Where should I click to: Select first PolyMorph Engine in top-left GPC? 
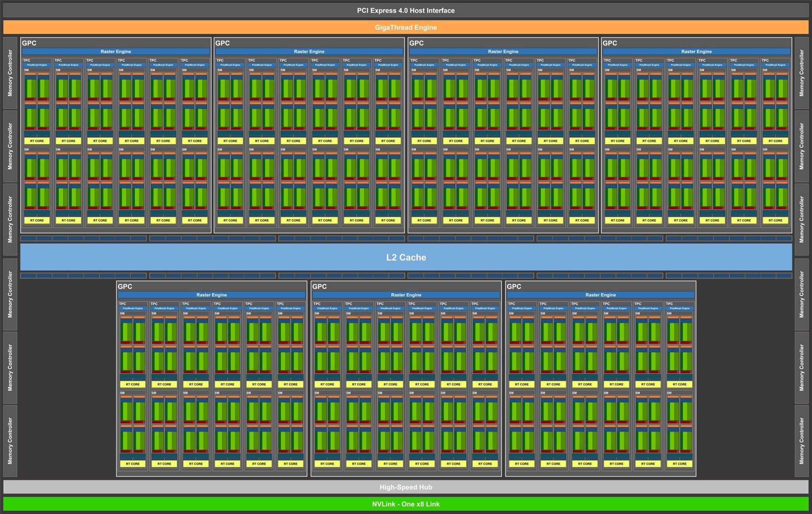[37, 65]
